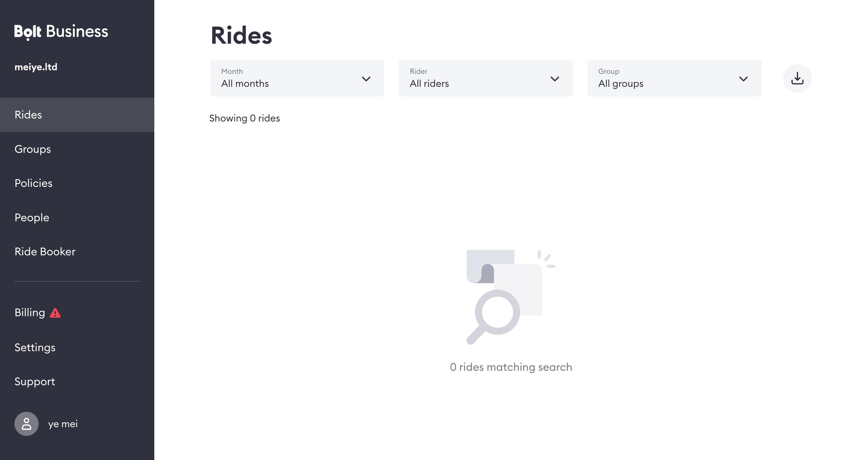This screenshot has height=460, width=868.
Task: Download rides report via download icon
Action: [x=797, y=78]
